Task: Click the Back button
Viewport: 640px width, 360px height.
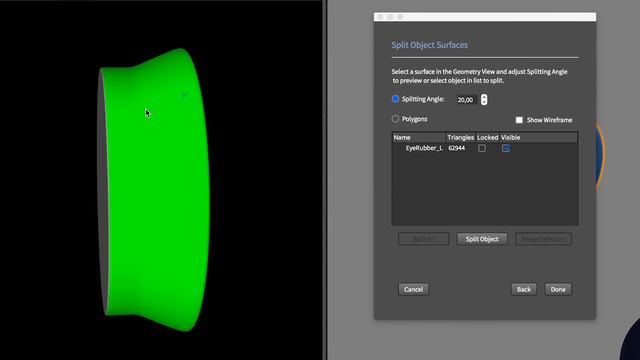Action: (524, 289)
